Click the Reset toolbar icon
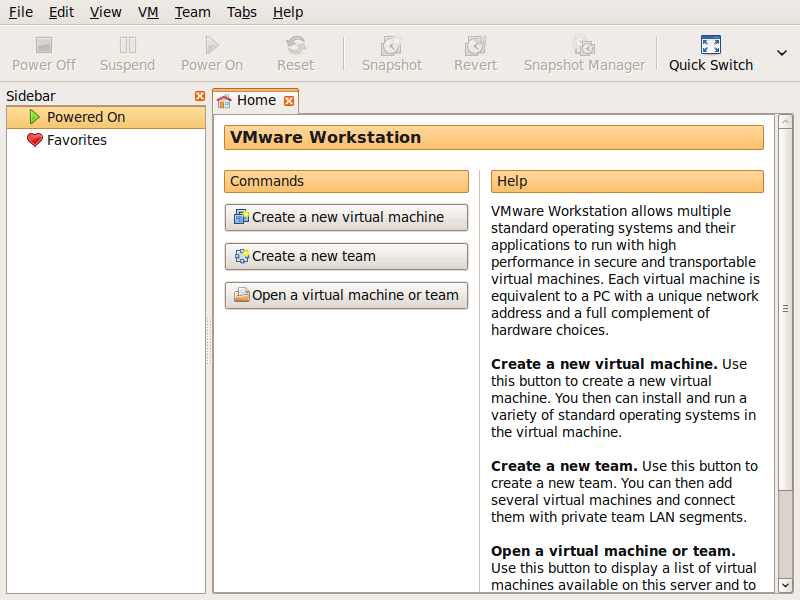The width and height of the screenshot is (800, 600). (296, 45)
